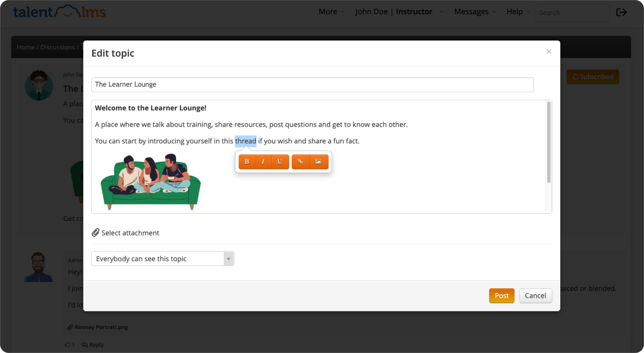The image size is (644, 353).
Task: Toggle the Subscribed notification button
Action: [593, 77]
